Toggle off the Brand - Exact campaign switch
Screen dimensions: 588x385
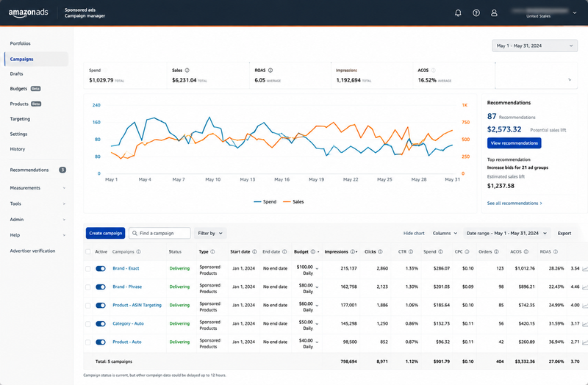[x=101, y=268]
